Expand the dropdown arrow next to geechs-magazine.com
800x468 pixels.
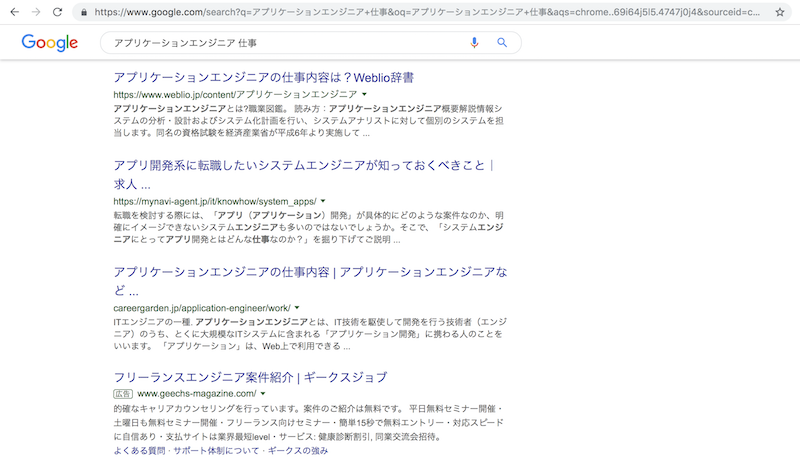(263, 393)
